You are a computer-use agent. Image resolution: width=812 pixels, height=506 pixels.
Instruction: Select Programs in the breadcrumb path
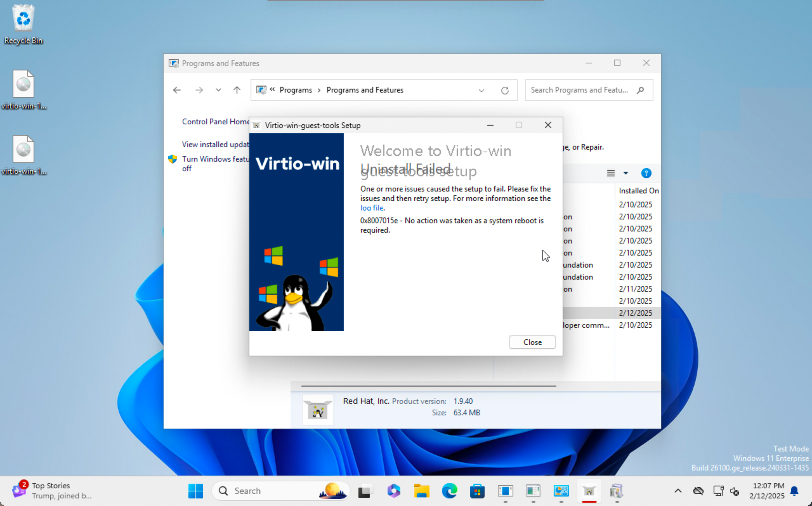[x=296, y=90]
